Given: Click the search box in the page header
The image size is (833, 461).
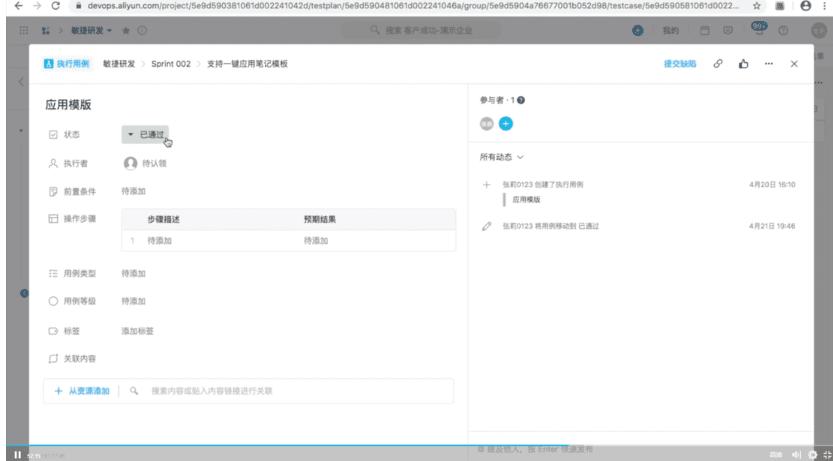Looking at the screenshot, I should tap(421, 31).
